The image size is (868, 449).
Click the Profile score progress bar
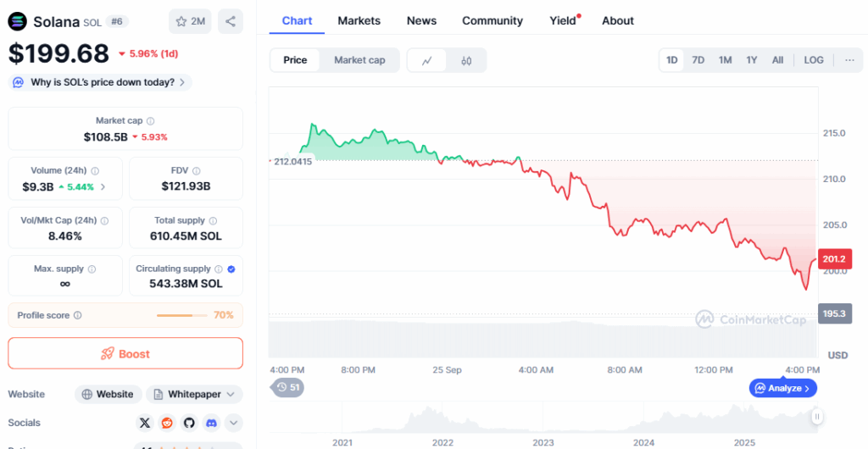183,315
